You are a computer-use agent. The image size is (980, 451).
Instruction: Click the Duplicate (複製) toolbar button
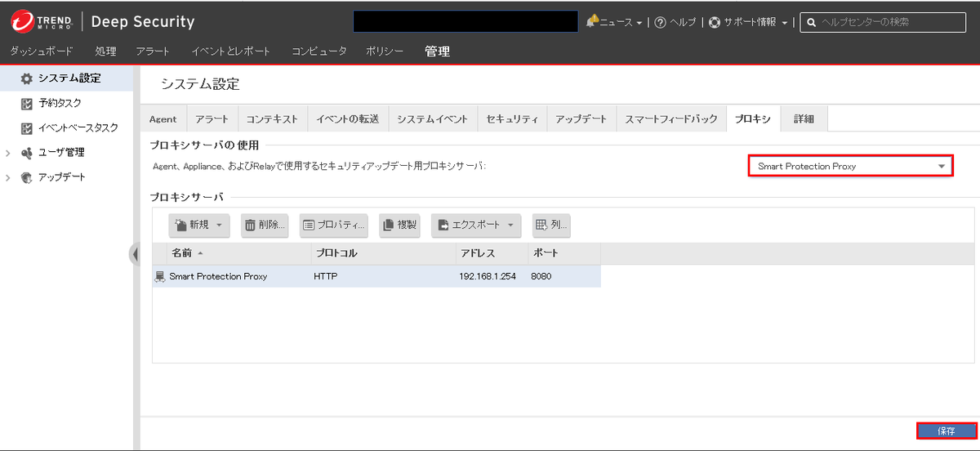(x=399, y=225)
